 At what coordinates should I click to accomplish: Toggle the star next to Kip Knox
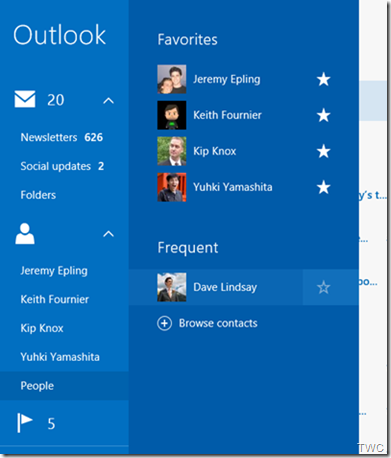pyautogui.click(x=323, y=151)
